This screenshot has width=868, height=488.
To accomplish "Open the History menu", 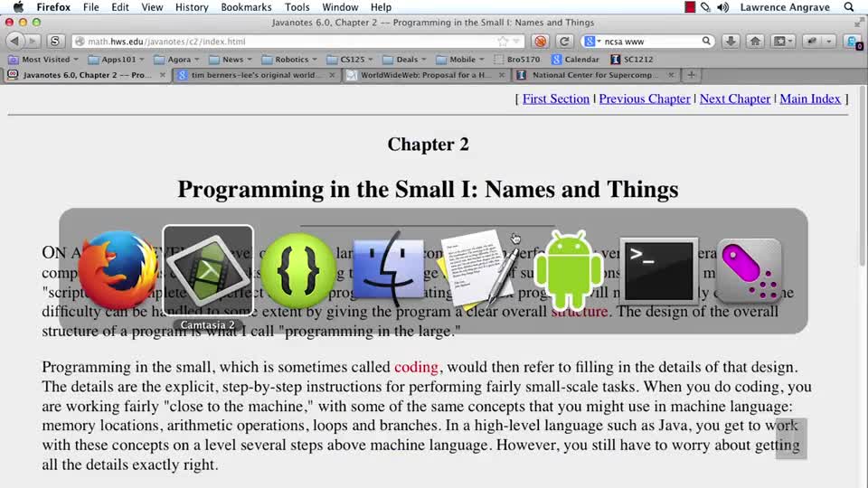I will point(192,7).
